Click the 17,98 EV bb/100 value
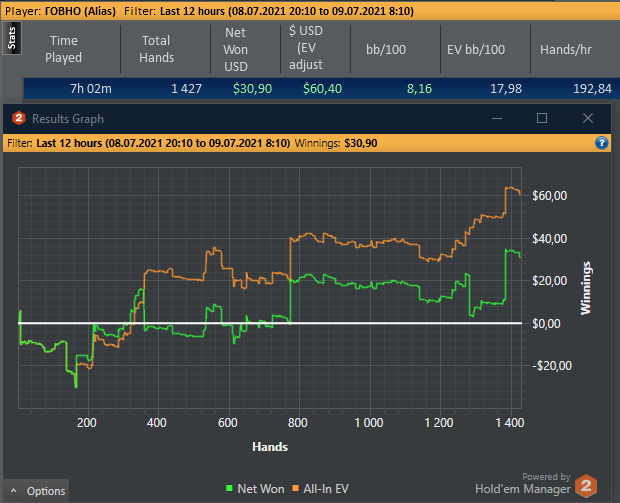The height and width of the screenshot is (503, 620). pyautogui.click(x=506, y=89)
